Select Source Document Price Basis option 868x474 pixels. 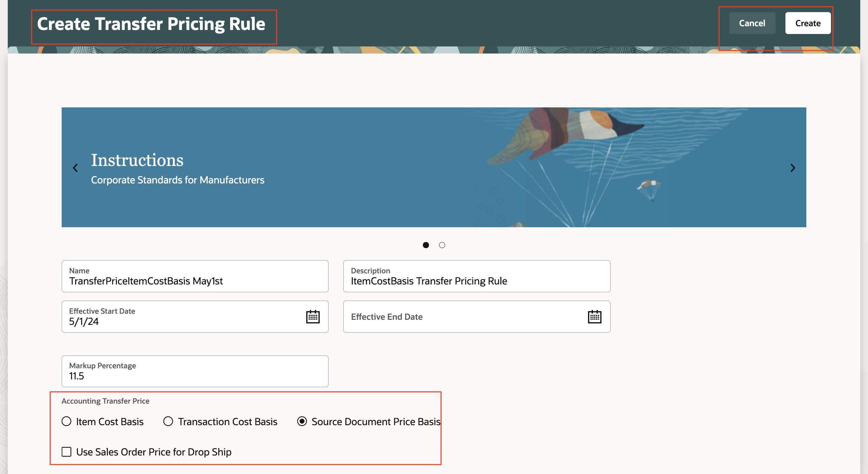point(302,421)
